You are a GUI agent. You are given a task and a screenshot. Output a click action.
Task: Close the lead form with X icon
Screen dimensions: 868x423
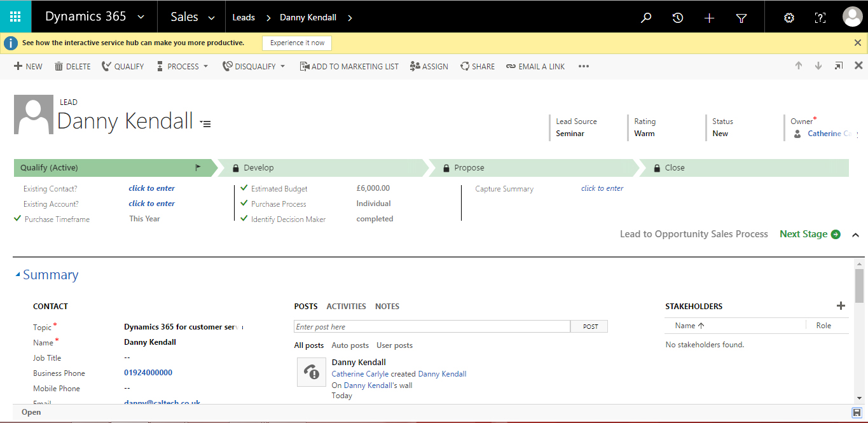pos(858,66)
